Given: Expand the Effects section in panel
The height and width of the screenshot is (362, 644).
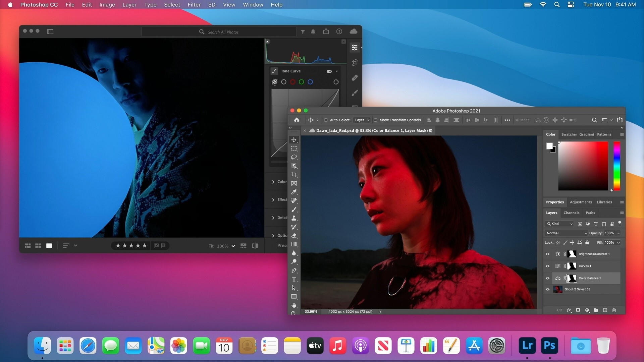Looking at the screenshot, I should coord(273,199).
